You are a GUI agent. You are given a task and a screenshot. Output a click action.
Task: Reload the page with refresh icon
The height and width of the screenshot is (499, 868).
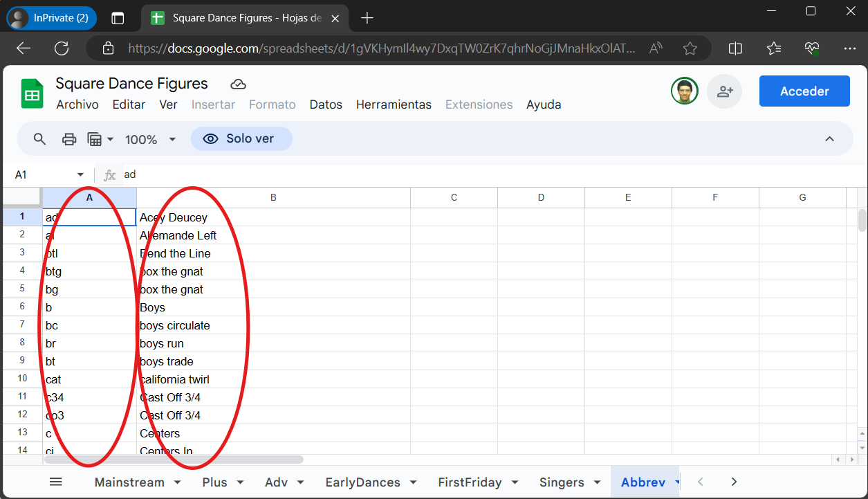(62, 48)
